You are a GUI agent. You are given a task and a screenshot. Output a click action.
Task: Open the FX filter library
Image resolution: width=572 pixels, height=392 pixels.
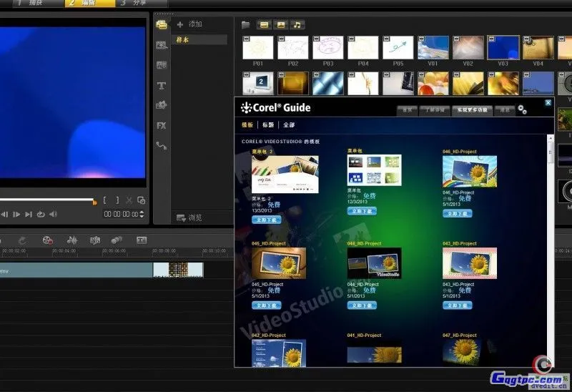click(x=162, y=126)
